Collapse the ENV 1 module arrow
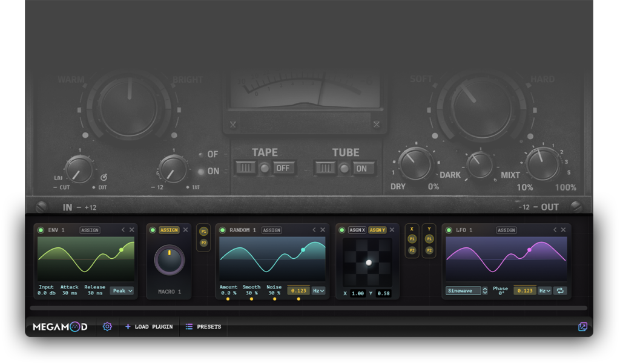The image size is (620, 364). pos(124,230)
